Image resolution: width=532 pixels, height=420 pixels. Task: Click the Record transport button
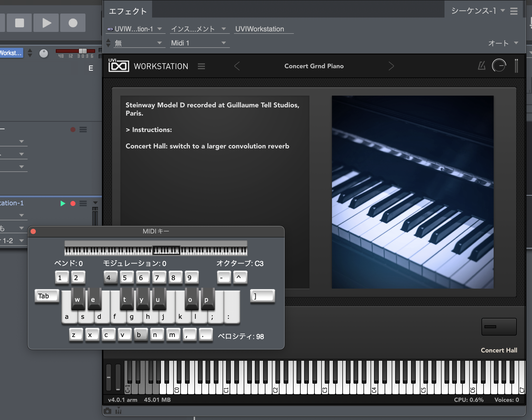point(73,23)
